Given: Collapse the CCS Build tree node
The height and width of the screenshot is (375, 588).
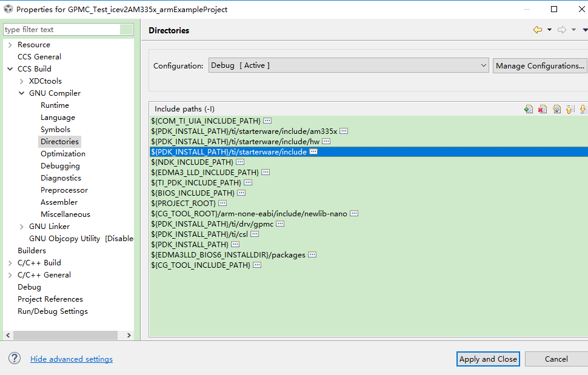Looking at the screenshot, I should click(10, 69).
